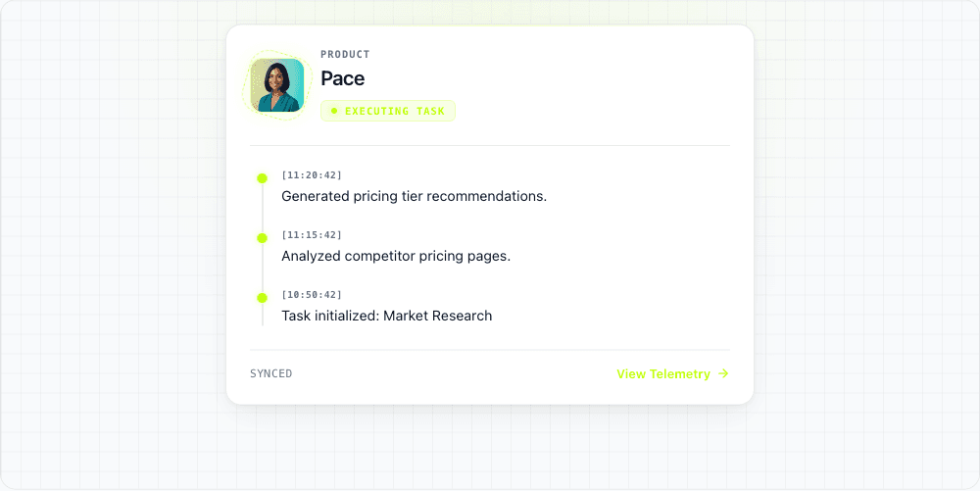Click the timeline dot for 11:20:42 entry
Viewport: 980px width, 491px height.
pos(262,178)
